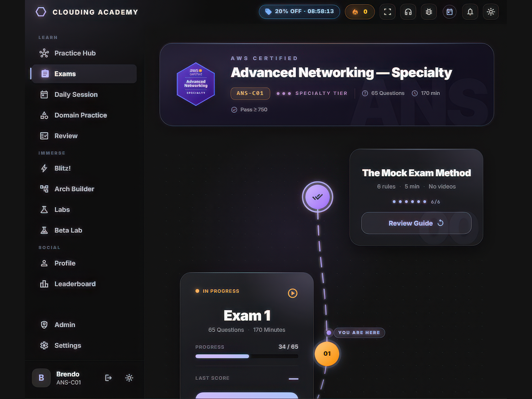Image resolution: width=532 pixels, height=399 pixels.
Task: Click the Pass ≥ 750 label
Action: [x=249, y=109]
